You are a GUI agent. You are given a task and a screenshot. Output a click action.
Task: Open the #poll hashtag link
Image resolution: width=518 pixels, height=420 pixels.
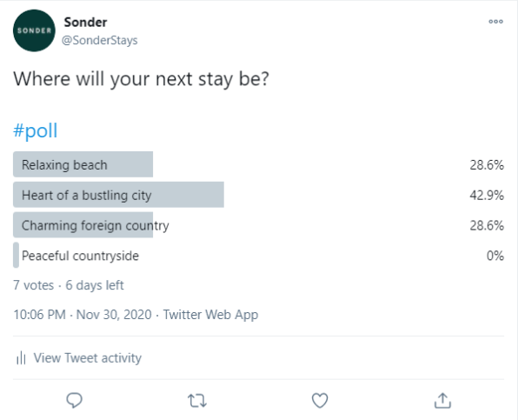coord(36,130)
